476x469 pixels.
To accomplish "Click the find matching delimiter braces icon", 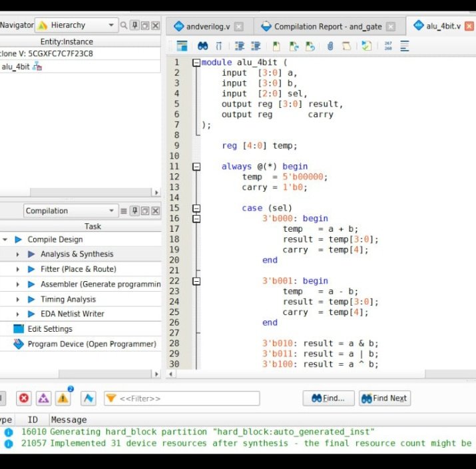I will (x=219, y=46).
